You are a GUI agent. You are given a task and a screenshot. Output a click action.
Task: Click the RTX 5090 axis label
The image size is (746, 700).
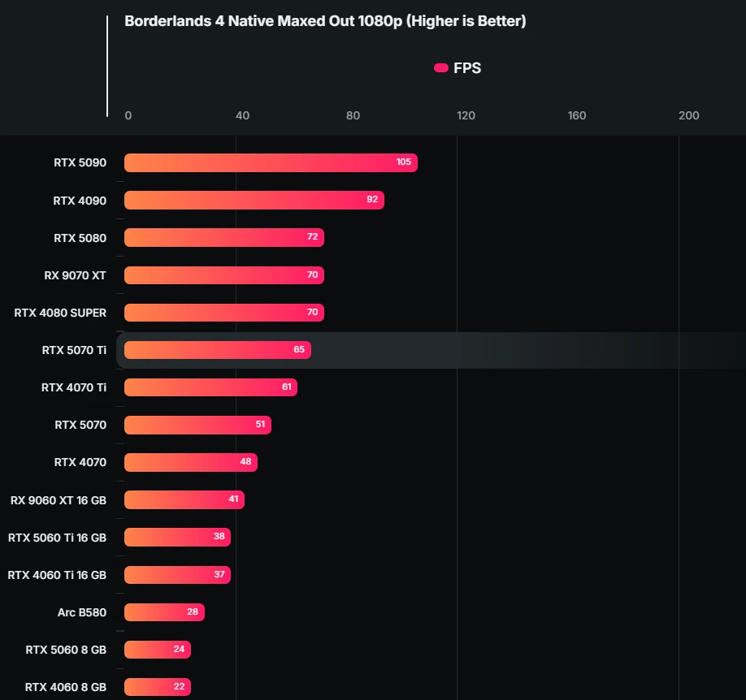80,162
